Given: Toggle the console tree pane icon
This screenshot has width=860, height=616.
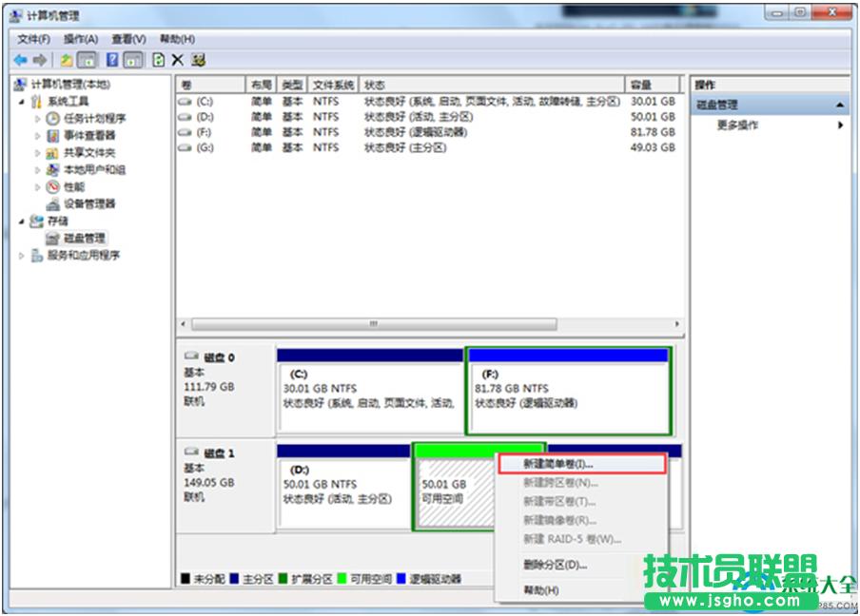Looking at the screenshot, I should pyautogui.click(x=88, y=60).
